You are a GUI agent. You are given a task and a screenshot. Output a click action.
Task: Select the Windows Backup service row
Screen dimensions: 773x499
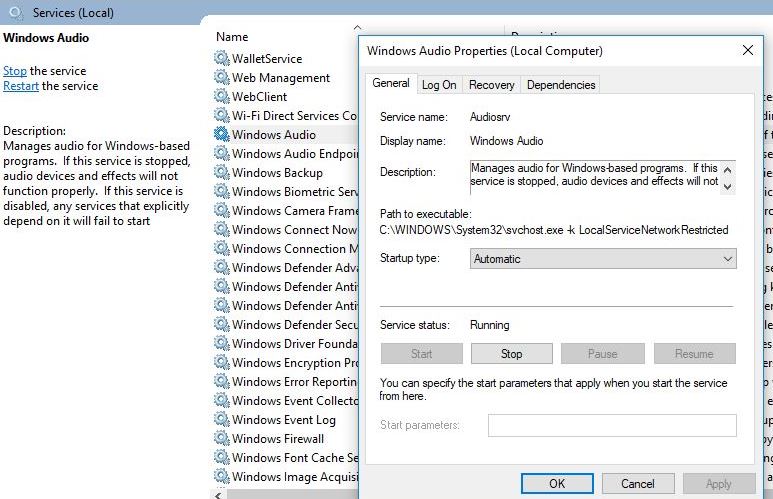click(286, 173)
